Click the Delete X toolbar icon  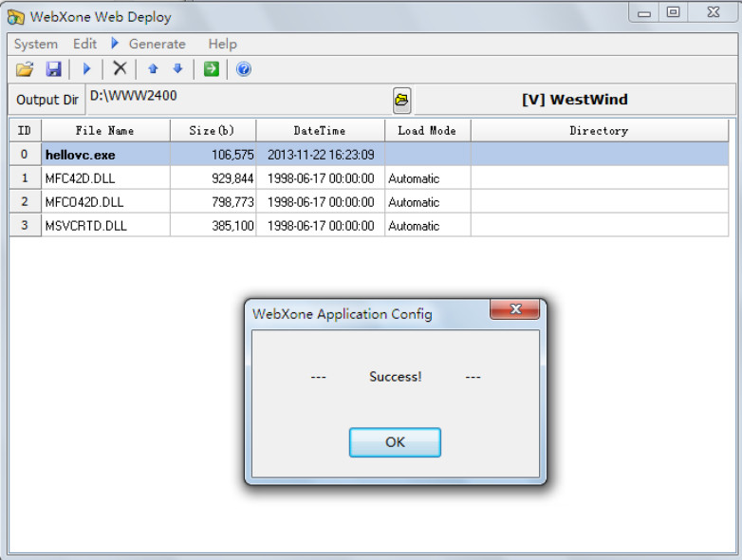tap(120, 68)
